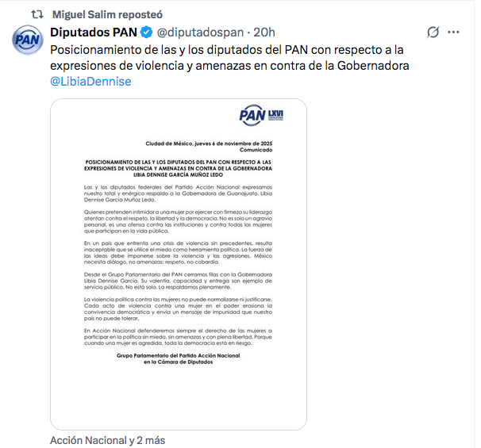This screenshot has width=481, height=448.
Task: Click paragraph beginning 'En Acción Nacional defenderemos'
Action: [x=178, y=337]
